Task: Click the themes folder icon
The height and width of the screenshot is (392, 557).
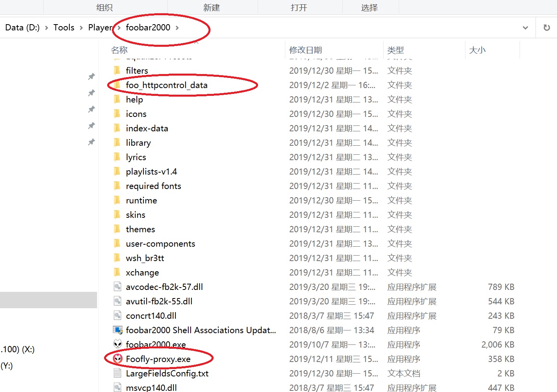Action: point(117,229)
